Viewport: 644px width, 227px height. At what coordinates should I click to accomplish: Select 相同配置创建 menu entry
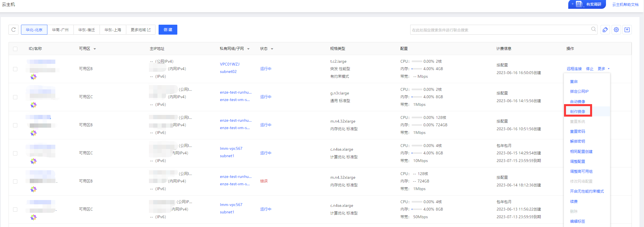(581, 152)
